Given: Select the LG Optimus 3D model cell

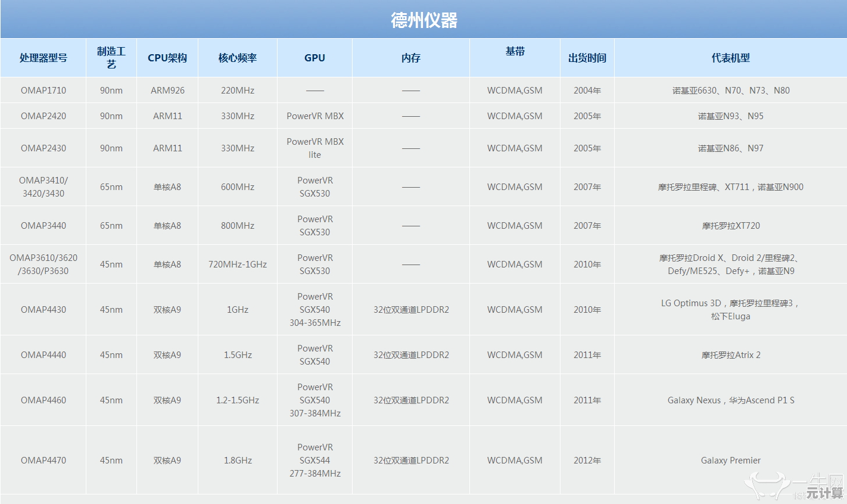Looking at the screenshot, I should 731,310.
